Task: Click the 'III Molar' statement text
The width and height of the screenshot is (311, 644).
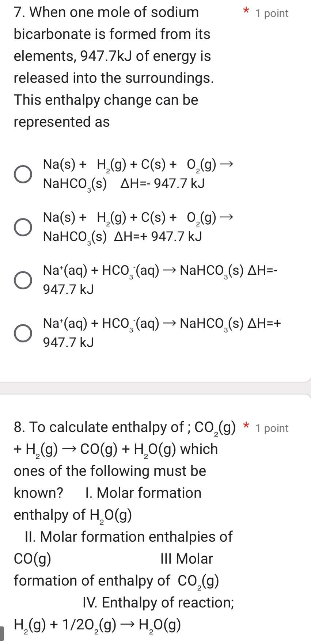Action: [x=186, y=559]
